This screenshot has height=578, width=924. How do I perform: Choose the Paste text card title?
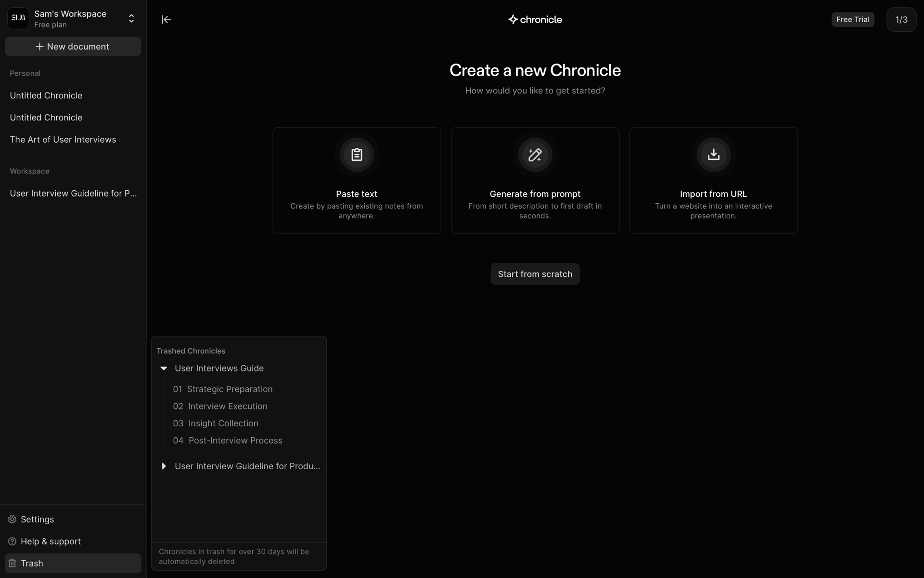tap(357, 194)
